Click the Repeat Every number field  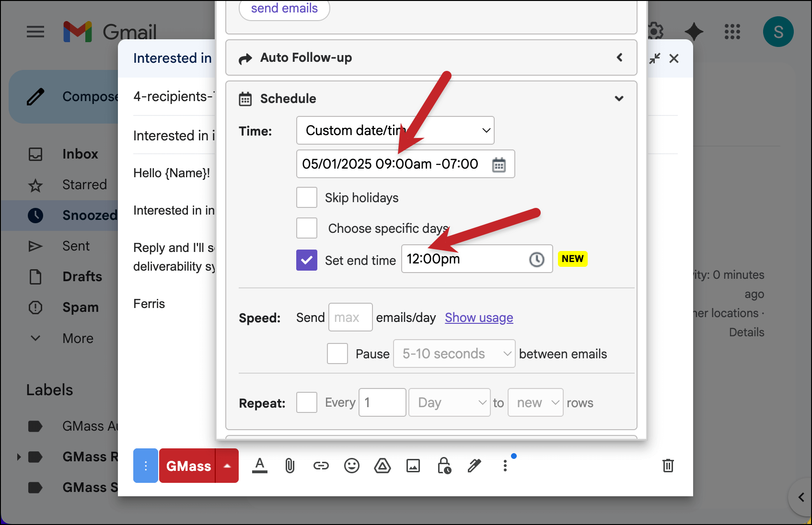click(x=383, y=402)
